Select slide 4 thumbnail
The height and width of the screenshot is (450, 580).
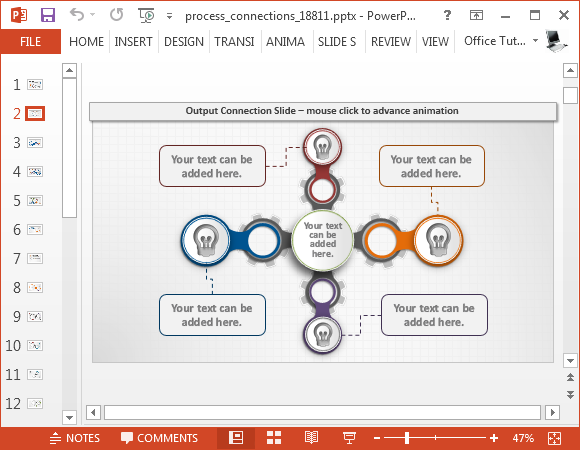click(35, 172)
